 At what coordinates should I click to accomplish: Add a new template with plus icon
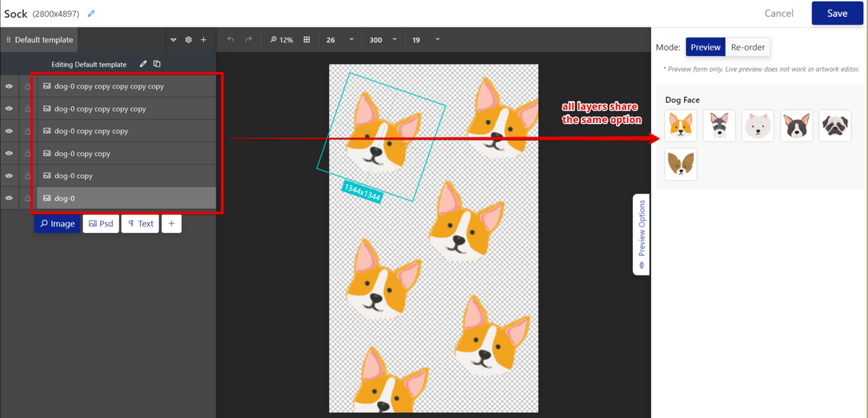pos(203,40)
